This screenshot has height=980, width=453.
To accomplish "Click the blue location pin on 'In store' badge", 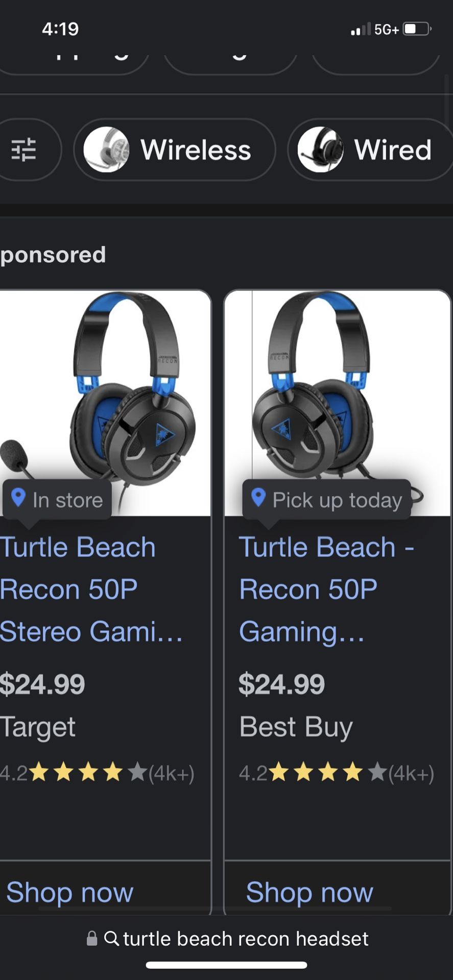I will [x=19, y=499].
